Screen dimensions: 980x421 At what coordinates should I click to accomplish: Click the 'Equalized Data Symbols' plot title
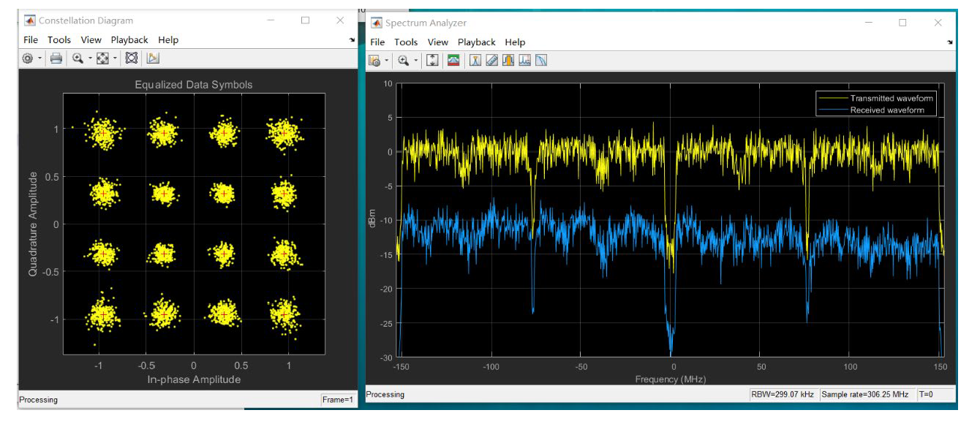click(x=194, y=85)
